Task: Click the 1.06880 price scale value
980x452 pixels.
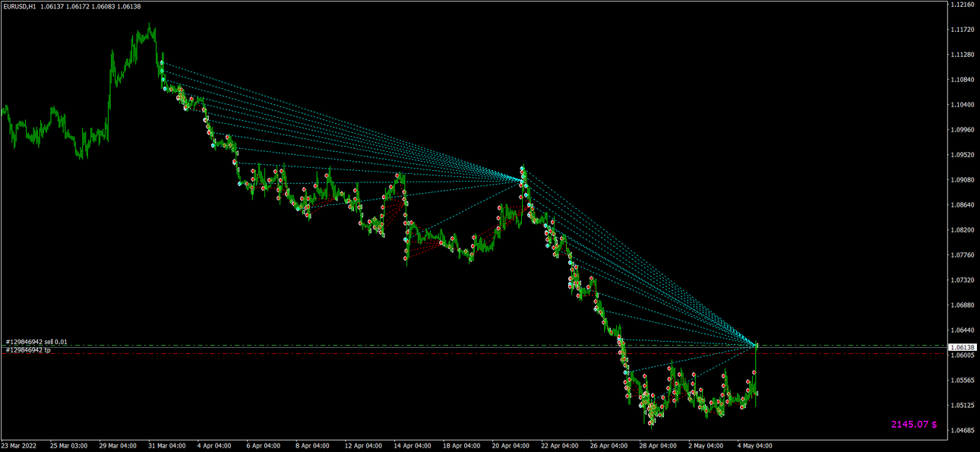Action: (x=961, y=305)
